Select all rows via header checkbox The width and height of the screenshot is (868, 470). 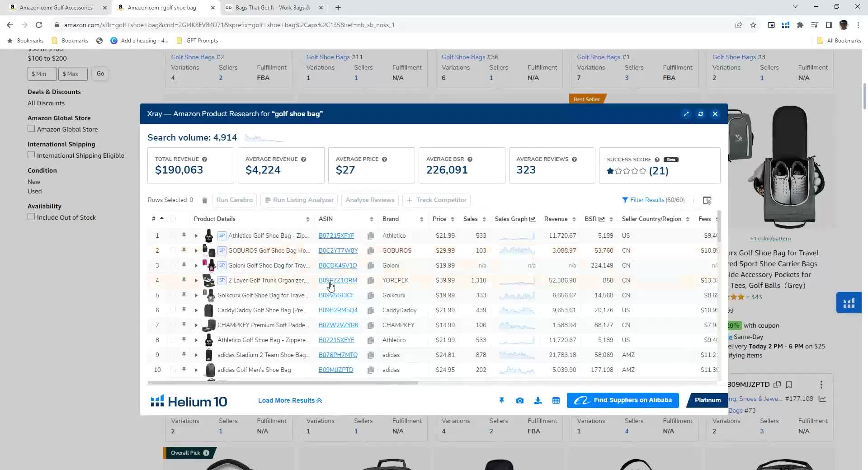pos(173,219)
